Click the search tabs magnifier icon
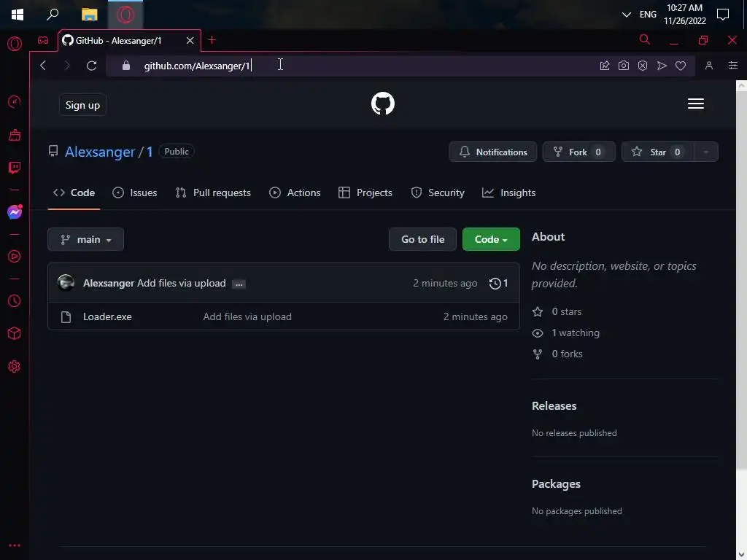 tap(645, 39)
